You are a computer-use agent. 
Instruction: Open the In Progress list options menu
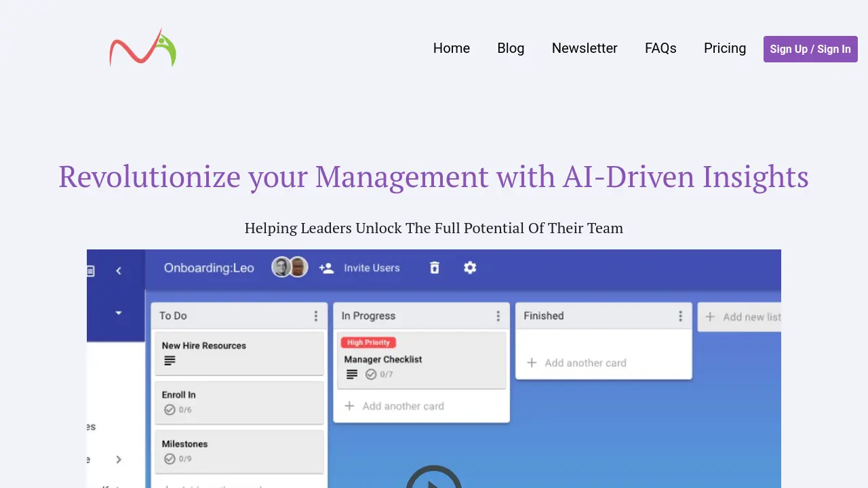[498, 316]
